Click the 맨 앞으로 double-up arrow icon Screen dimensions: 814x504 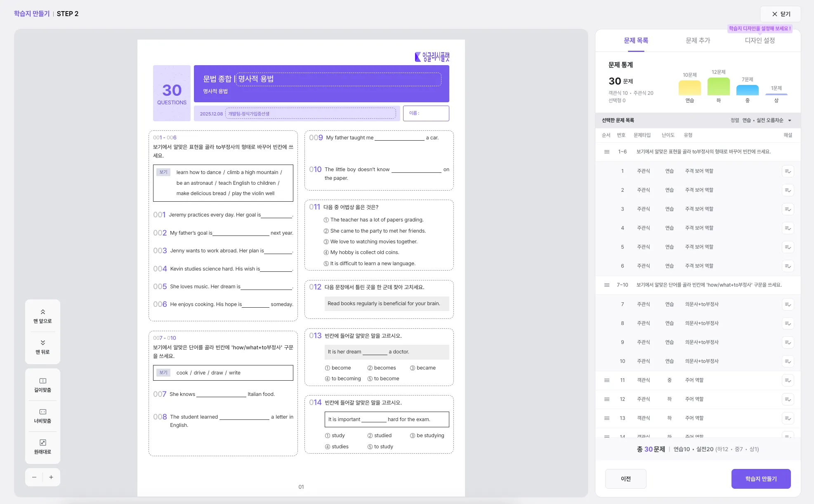(x=42, y=312)
